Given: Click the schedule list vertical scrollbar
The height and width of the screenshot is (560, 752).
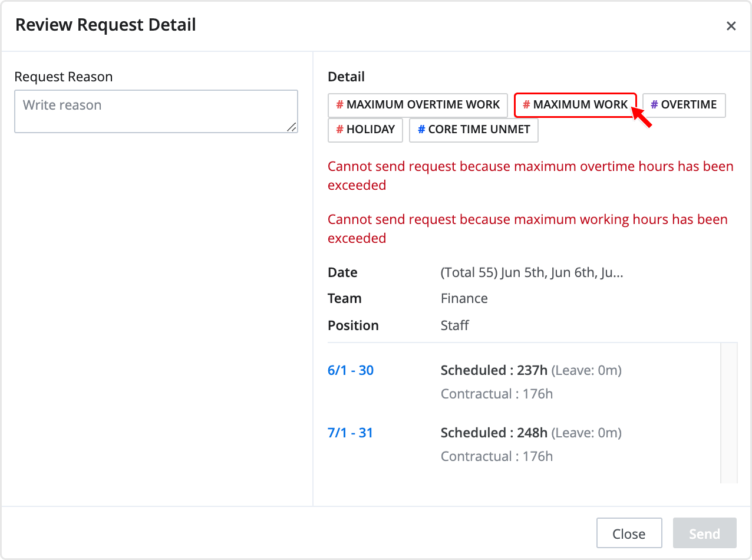Looking at the screenshot, I should click(x=729, y=413).
